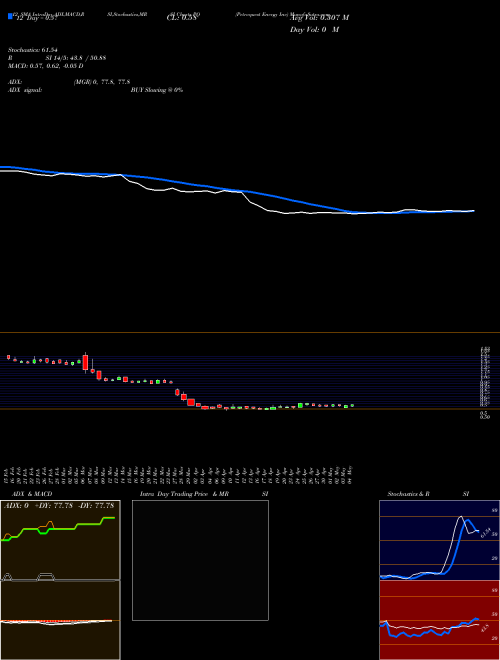Image resolution: width=500 pixels, height=660 pixels.
Task: Click the empty intraday trading price chart box
Action: click(x=200, y=560)
